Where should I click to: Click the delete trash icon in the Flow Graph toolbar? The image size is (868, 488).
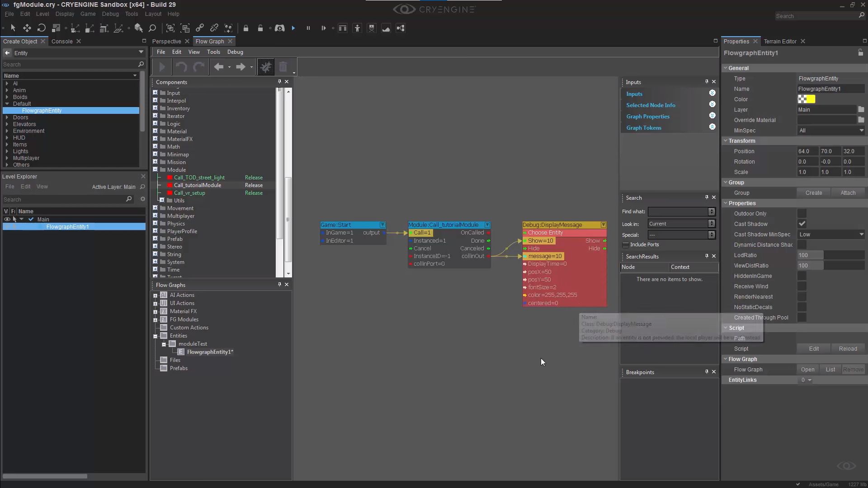pyautogui.click(x=283, y=67)
